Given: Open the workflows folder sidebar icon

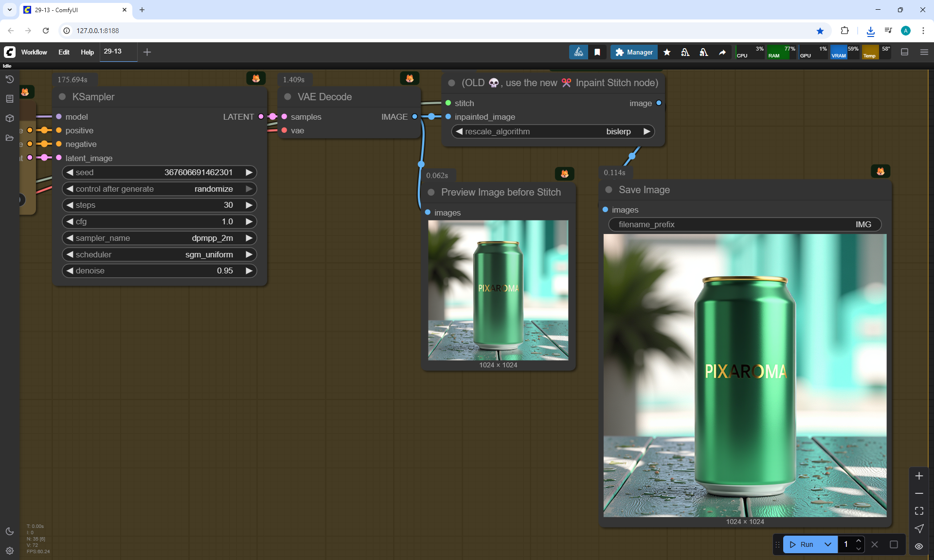Looking at the screenshot, I should pos(9,138).
